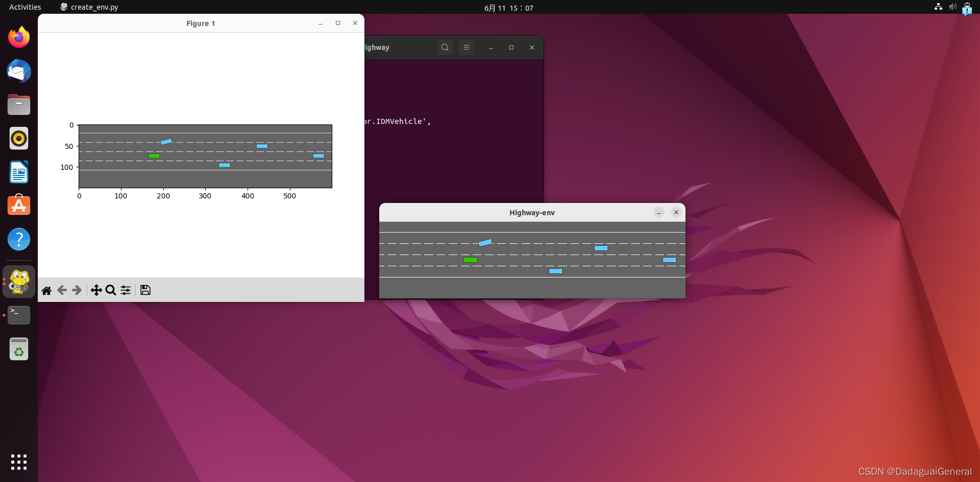
Task: Toggle the Pan/Zoom tool in Figure 1
Action: point(96,290)
